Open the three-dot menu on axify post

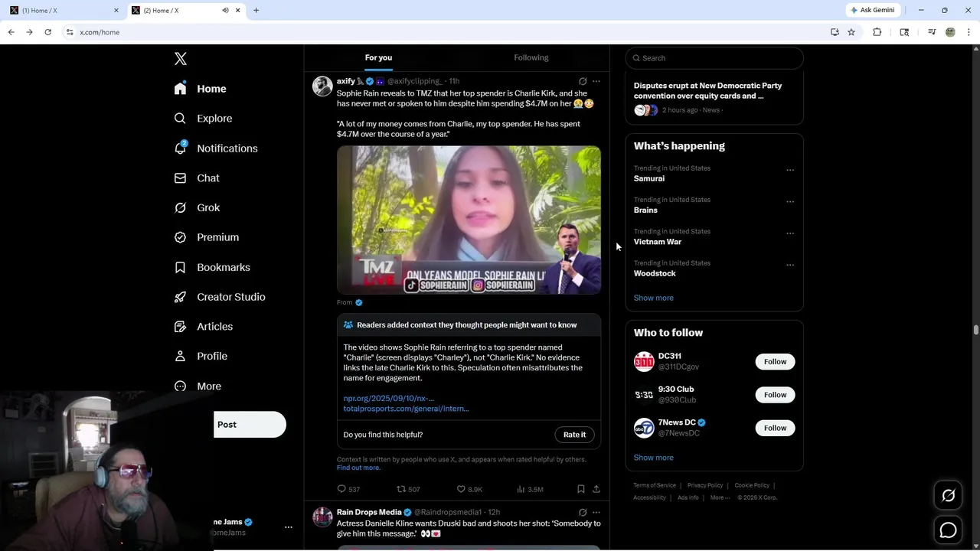point(596,81)
